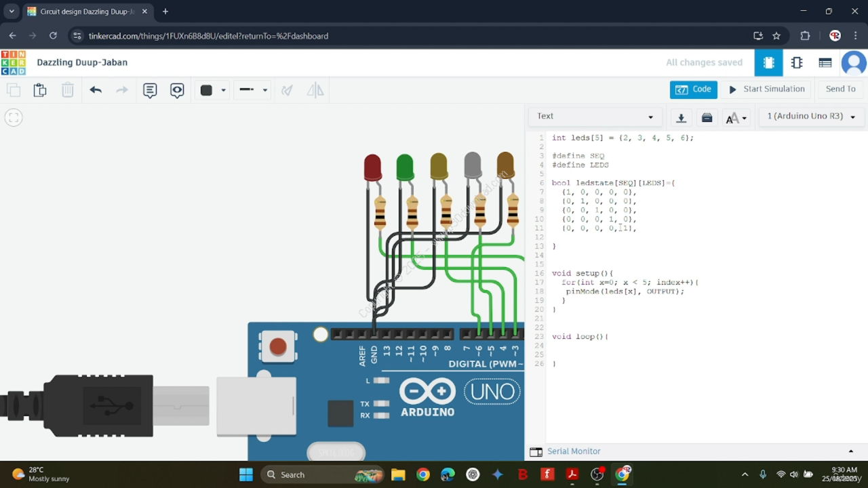Switch to schematic view
The image size is (868, 488).
(x=797, y=62)
